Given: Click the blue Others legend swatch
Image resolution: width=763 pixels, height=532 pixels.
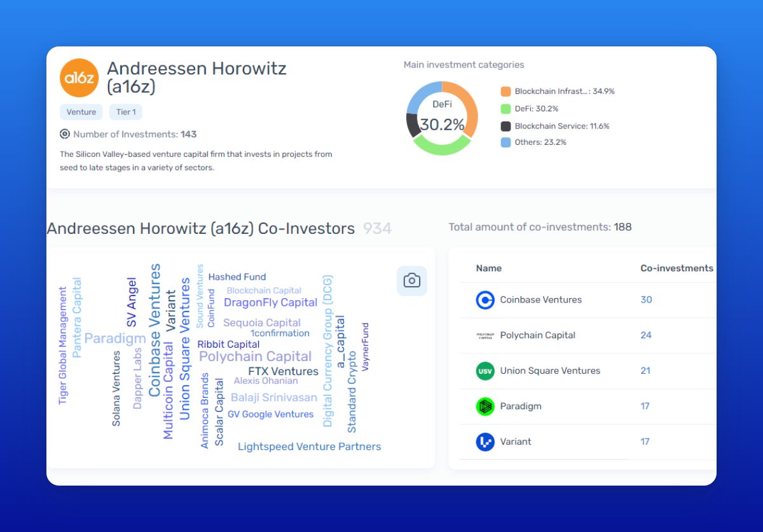Looking at the screenshot, I should point(505,142).
